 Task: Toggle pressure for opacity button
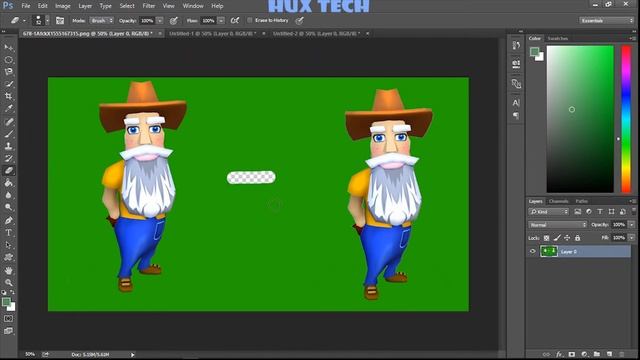[174, 20]
